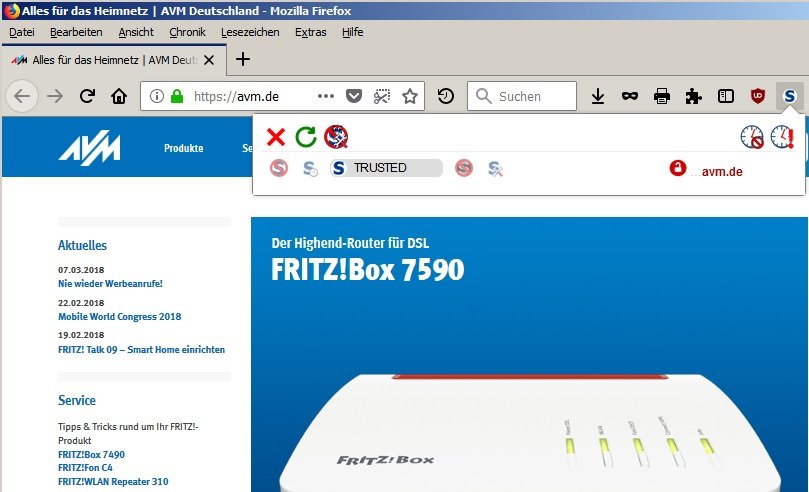Screen dimensions: 809x492
Task: Click the green padlock icon
Action: 177,96
